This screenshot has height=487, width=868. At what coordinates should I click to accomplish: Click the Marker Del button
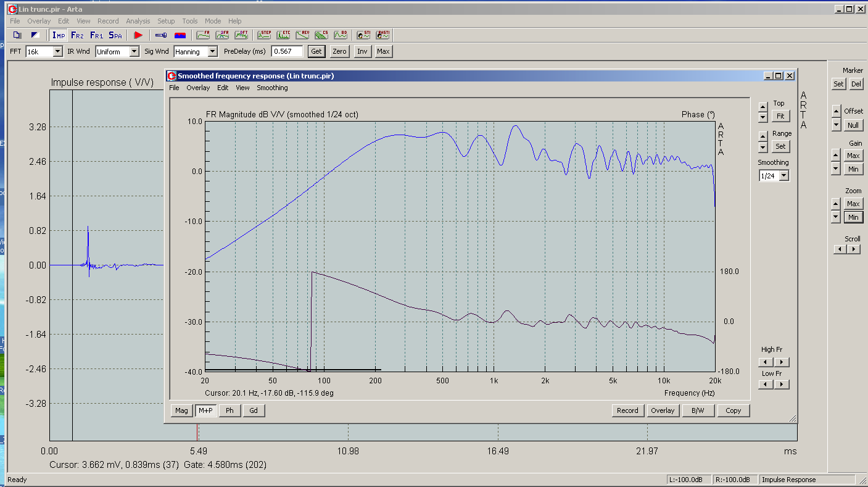click(856, 84)
